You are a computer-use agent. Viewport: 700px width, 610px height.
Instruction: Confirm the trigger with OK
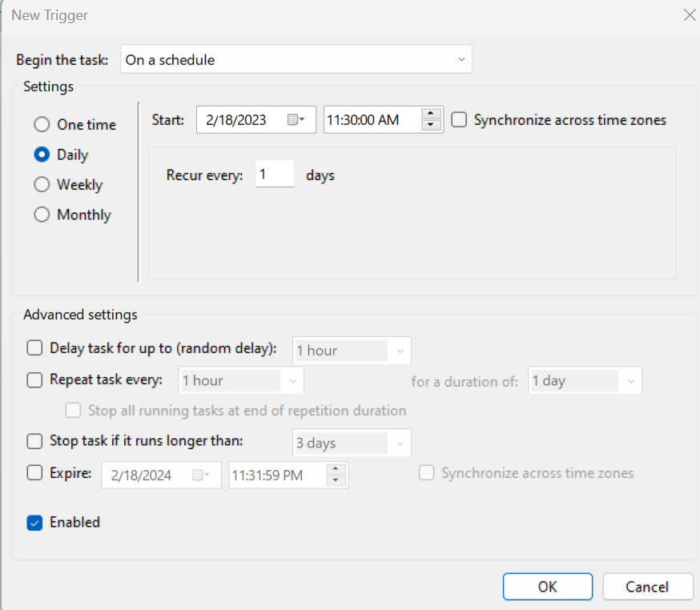(547, 587)
